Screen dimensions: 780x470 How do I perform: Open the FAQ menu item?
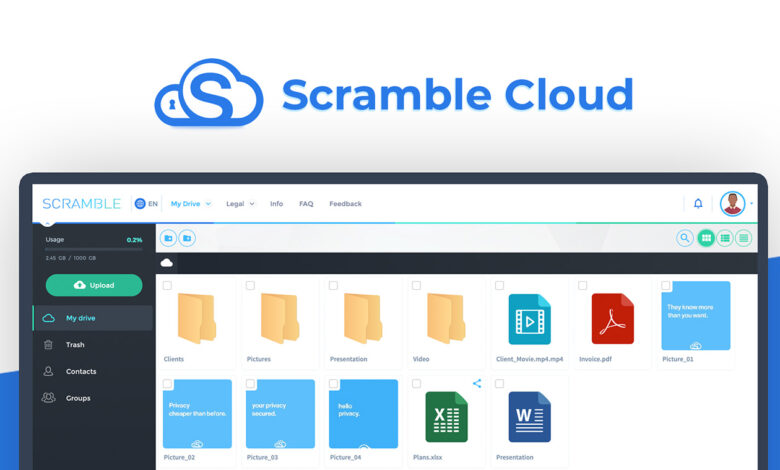(x=306, y=204)
